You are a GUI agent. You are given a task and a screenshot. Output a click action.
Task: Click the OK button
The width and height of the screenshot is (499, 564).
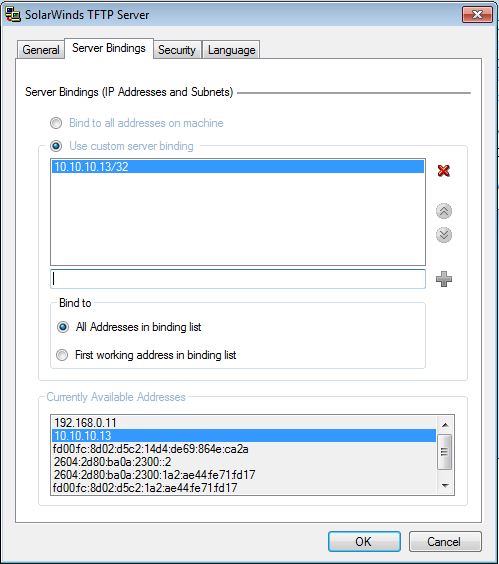click(364, 541)
